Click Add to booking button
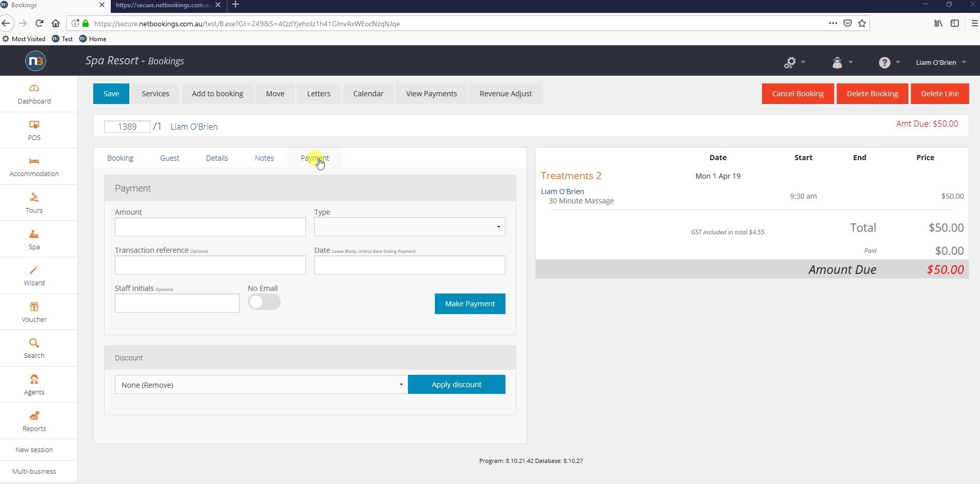 pos(217,94)
